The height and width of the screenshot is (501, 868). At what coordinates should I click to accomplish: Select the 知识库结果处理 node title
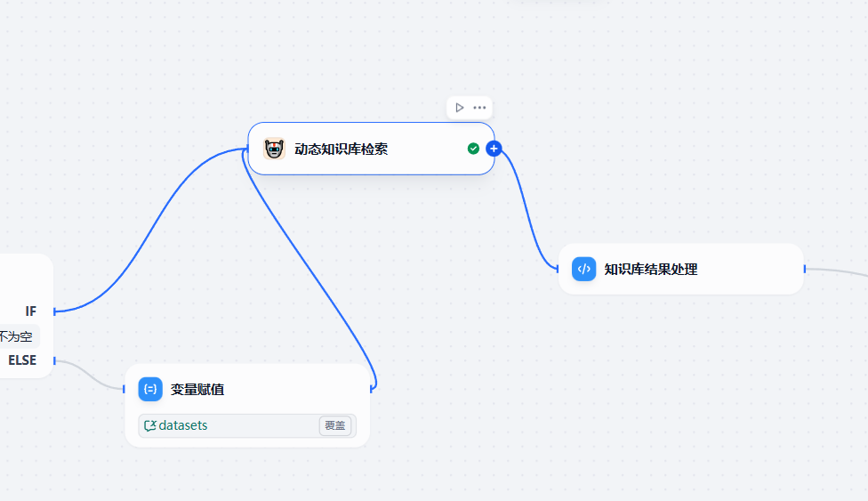tap(650, 269)
